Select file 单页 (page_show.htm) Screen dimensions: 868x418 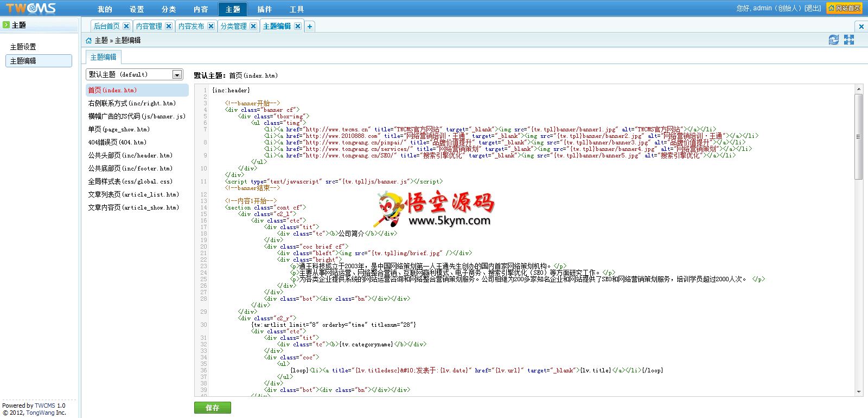click(x=137, y=129)
